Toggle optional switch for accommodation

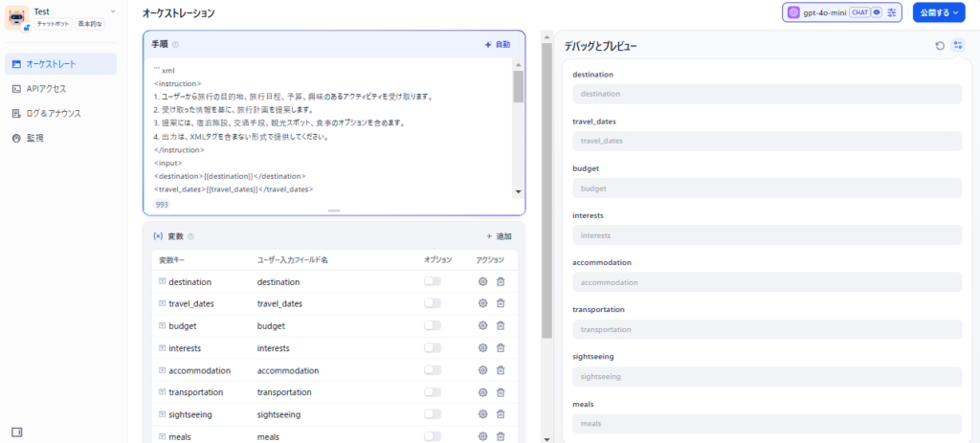(x=433, y=370)
